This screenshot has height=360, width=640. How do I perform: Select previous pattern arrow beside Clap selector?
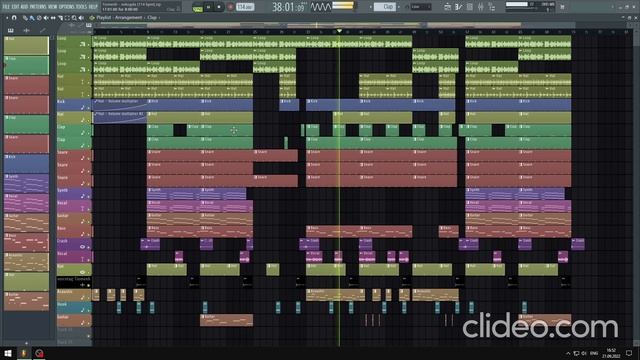tap(371, 7)
